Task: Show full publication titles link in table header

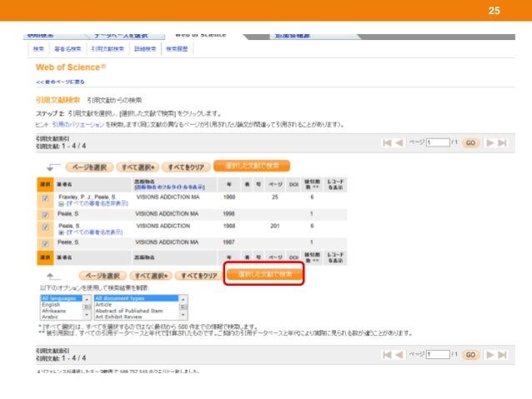Action: coord(169,187)
